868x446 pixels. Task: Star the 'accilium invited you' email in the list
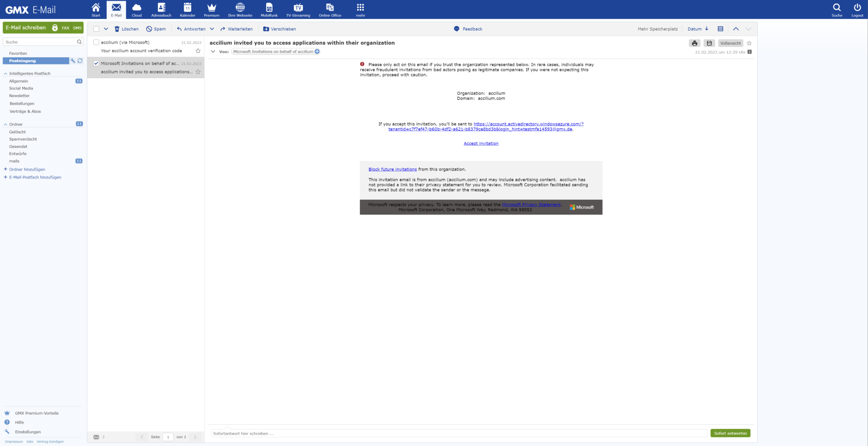[198, 72]
